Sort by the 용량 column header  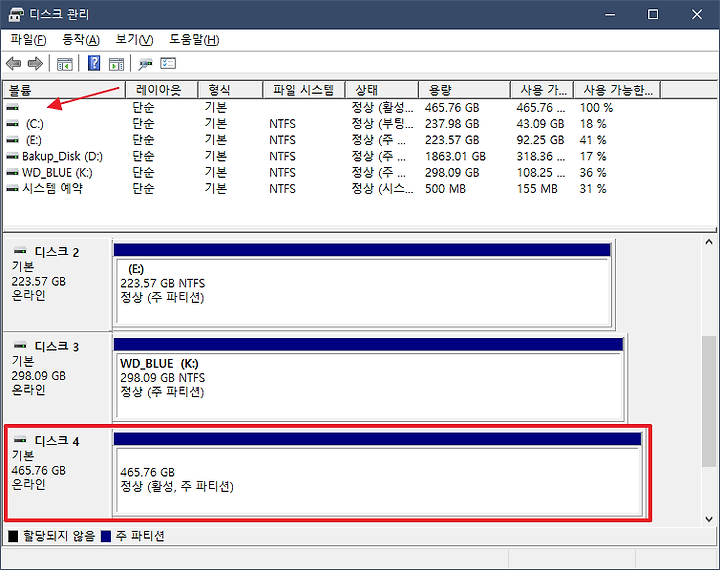pyautogui.click(x=465, y=90)
